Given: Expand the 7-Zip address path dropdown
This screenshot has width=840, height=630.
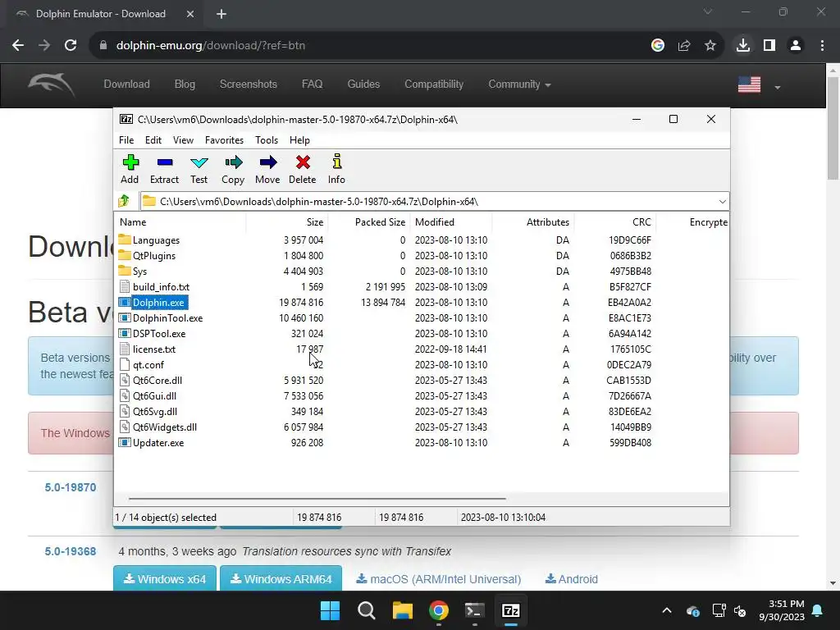Looking at the screenshot, I should point(722,202).
